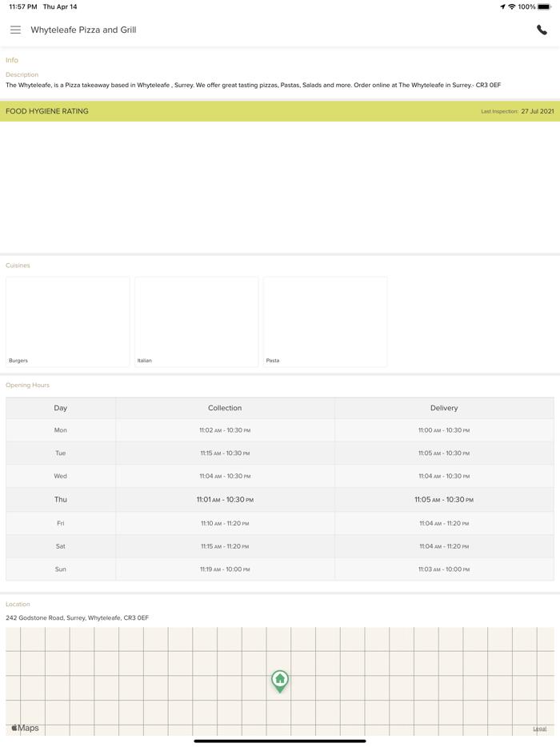The width and height of the screenshot is (560, 747).
Task: Select Monday delivery time 11:00 AM
Action: pos(444,430)
